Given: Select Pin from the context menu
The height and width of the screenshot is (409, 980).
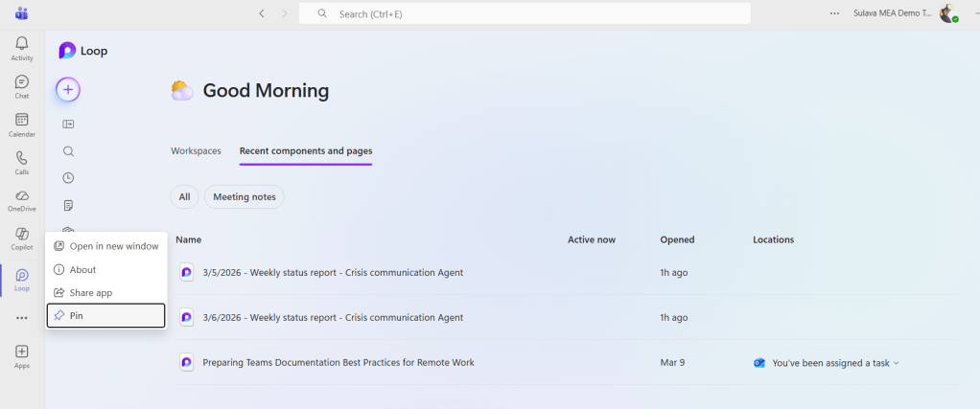Looking at the screenshot, I should (105, 315).
